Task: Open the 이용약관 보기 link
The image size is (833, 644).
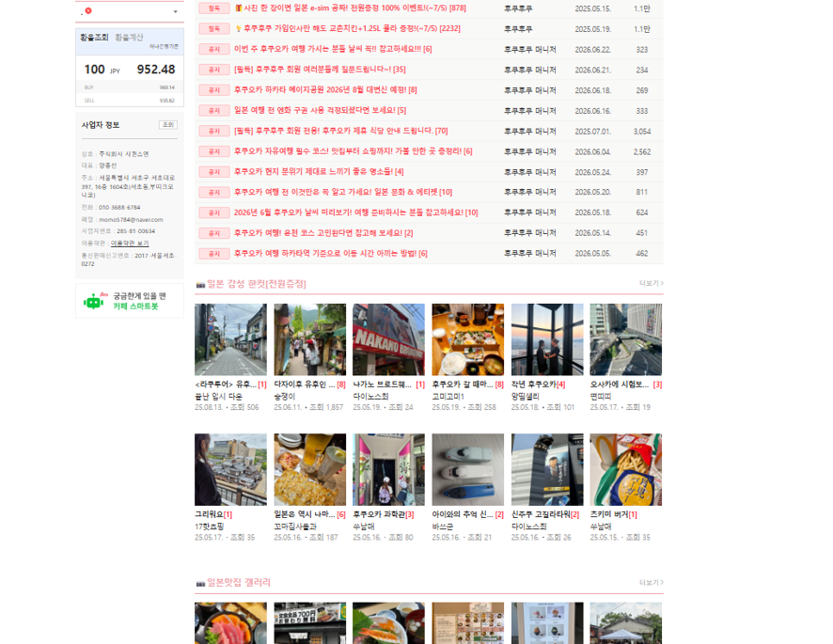Action: pos(130,243)
